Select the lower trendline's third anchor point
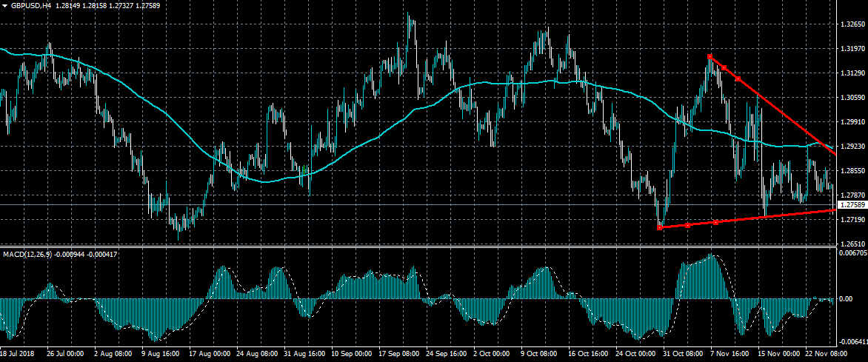This screenshot has height=362, width=868. (x=716, y=222)
